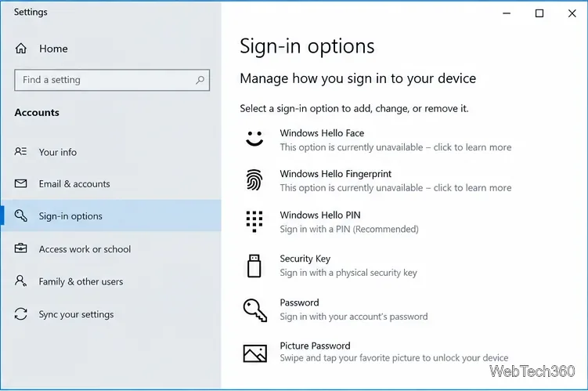Image resolution: width=588 pixels, height=391 pixels.
Task: Click the Windows Hello Fingerprint icon
Action: click(254, 179)
